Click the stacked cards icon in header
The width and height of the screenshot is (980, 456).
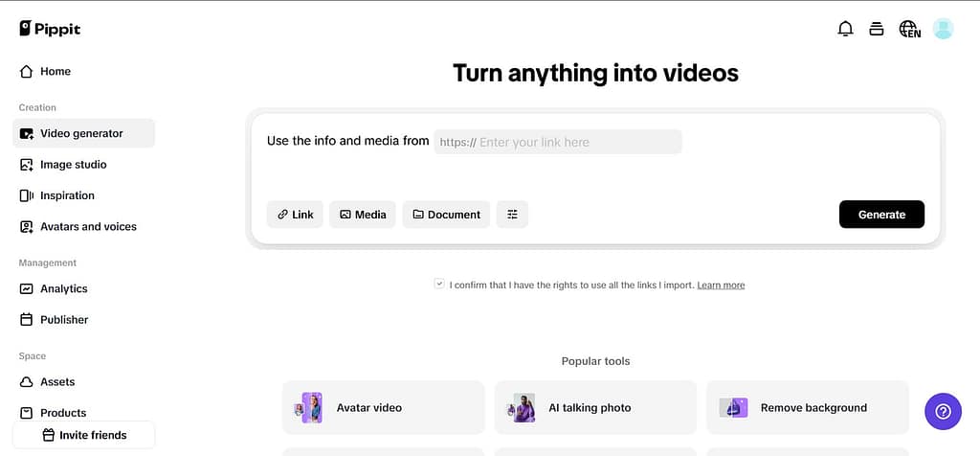tap(876, 29)
